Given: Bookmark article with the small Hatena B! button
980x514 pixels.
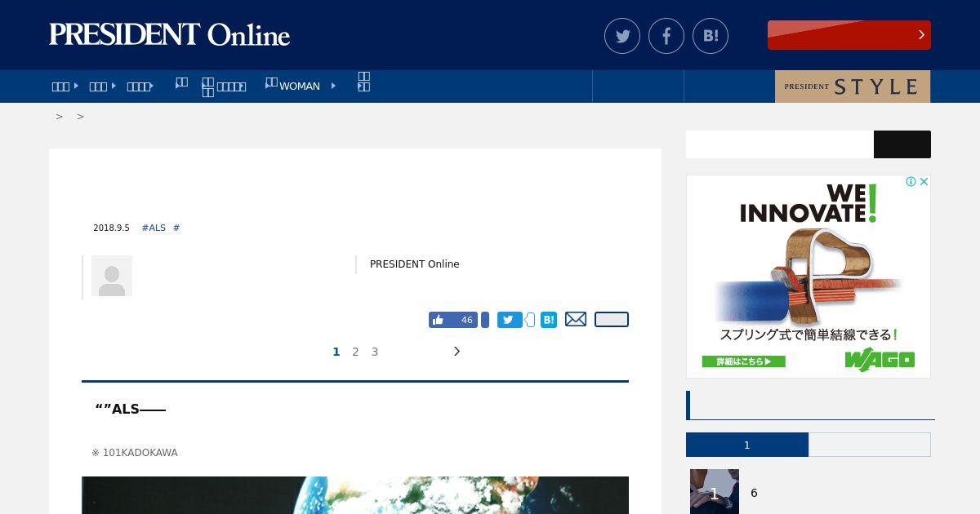Looking at the screenshot, I should (549, 320).
